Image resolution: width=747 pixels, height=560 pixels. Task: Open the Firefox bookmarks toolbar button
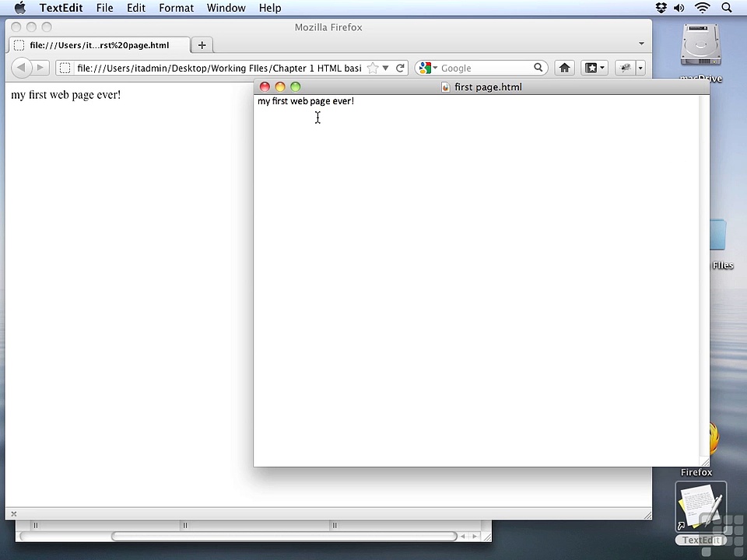click(594, 68)
